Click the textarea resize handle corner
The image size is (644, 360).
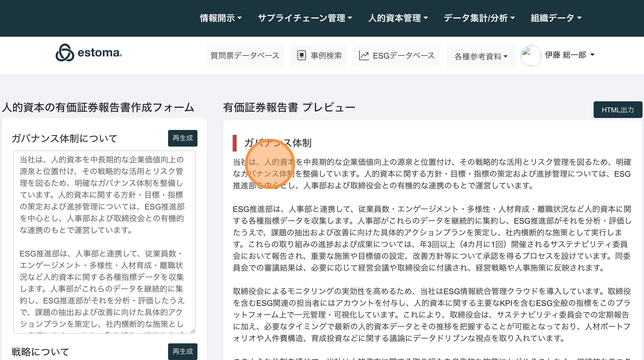coord(193,331)
